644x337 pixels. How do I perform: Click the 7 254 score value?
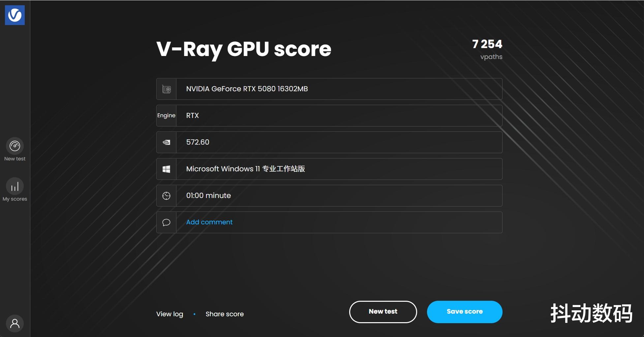pyautogui.click(x=487, y=44)
